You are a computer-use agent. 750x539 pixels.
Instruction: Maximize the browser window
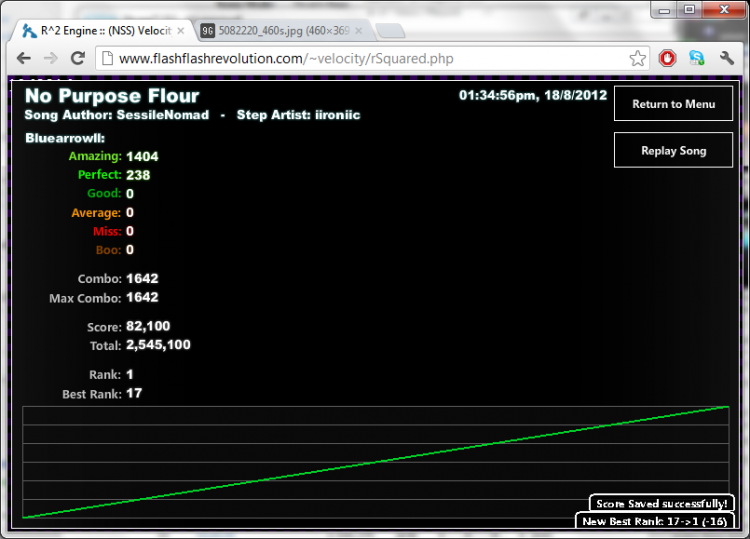[690, 9]
